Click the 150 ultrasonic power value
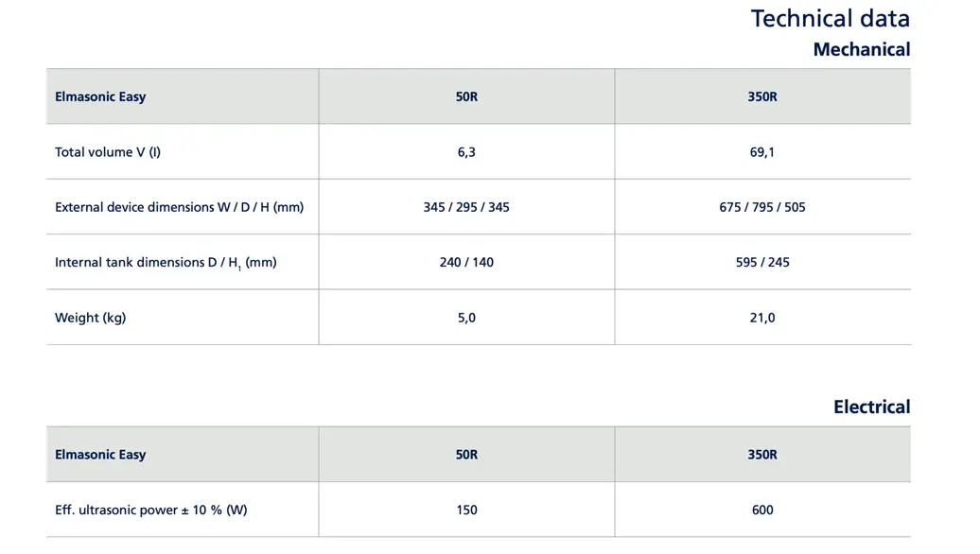 (466, 511)
